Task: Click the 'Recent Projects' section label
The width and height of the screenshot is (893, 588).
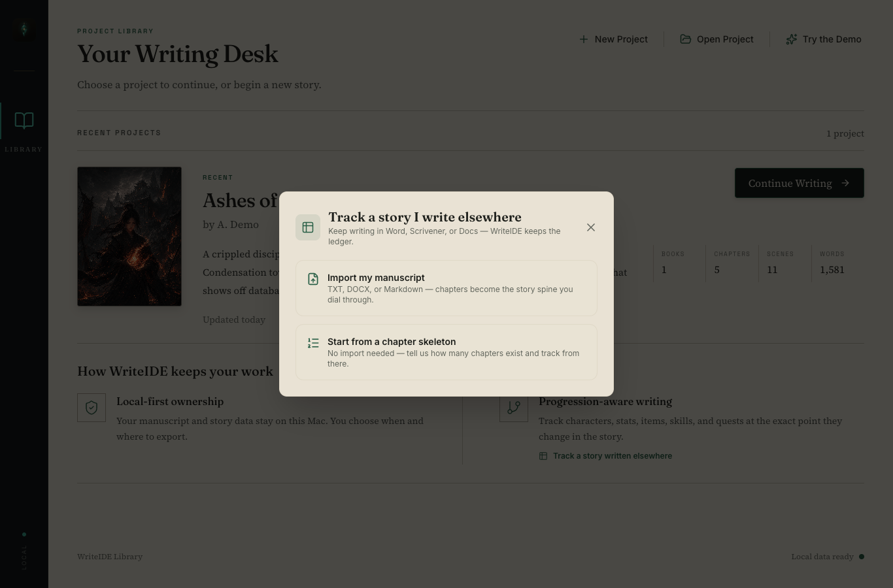Action: click(x=119, y=133)
